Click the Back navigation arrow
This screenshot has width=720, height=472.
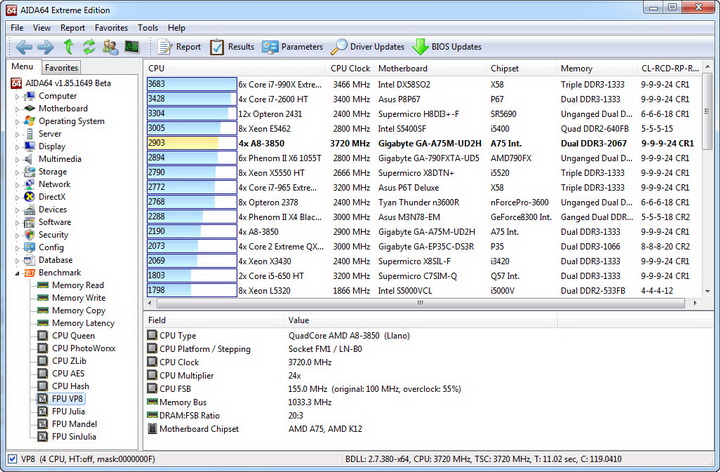(24, 47)
